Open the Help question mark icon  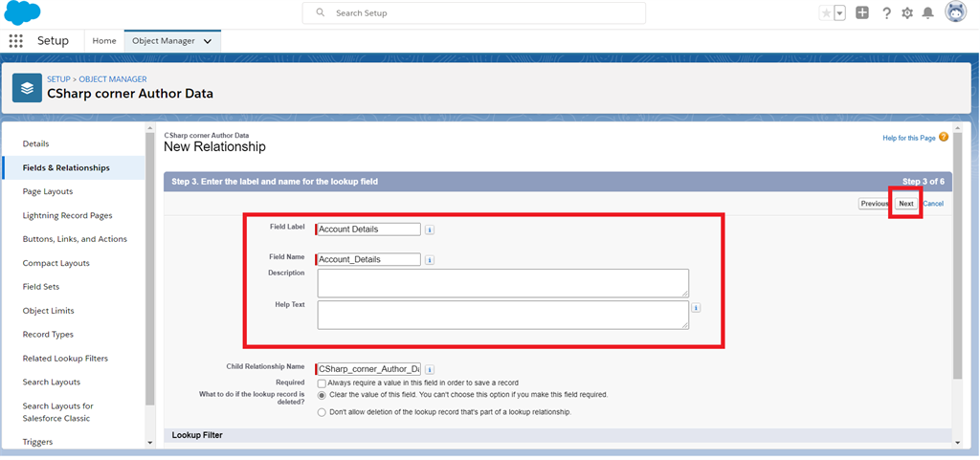(x=886, y=13)
